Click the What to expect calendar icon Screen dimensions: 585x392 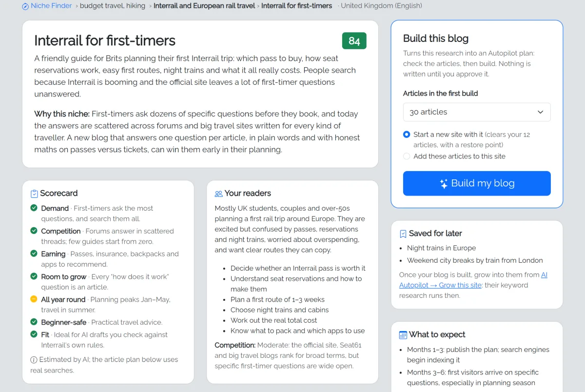pyautogui.click(x=403, y=334)
